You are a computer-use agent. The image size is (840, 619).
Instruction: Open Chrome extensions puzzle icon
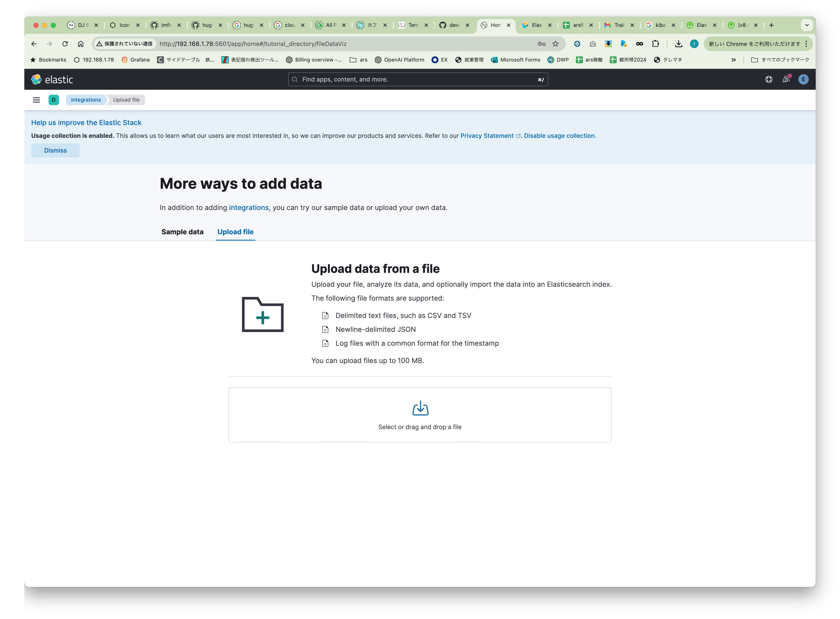pyautogui.click(x=655, y=44)
